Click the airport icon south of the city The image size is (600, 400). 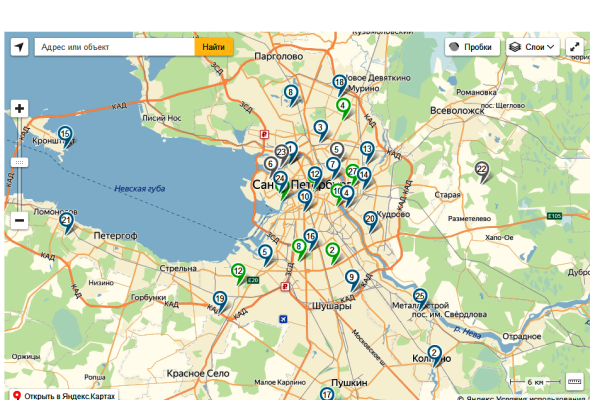click(283, 319)
